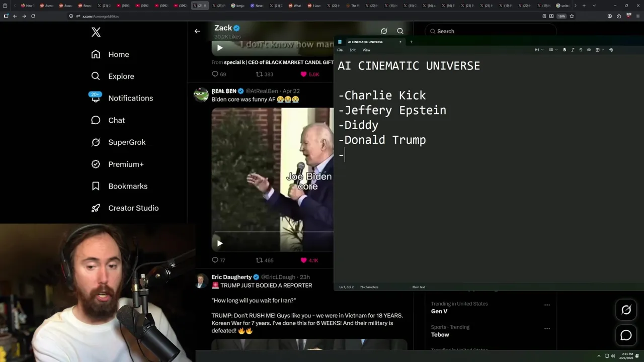The image size is (644, 362).
Task: Click the Charlie Kick line in Notepad
Action: click(382, 96)
